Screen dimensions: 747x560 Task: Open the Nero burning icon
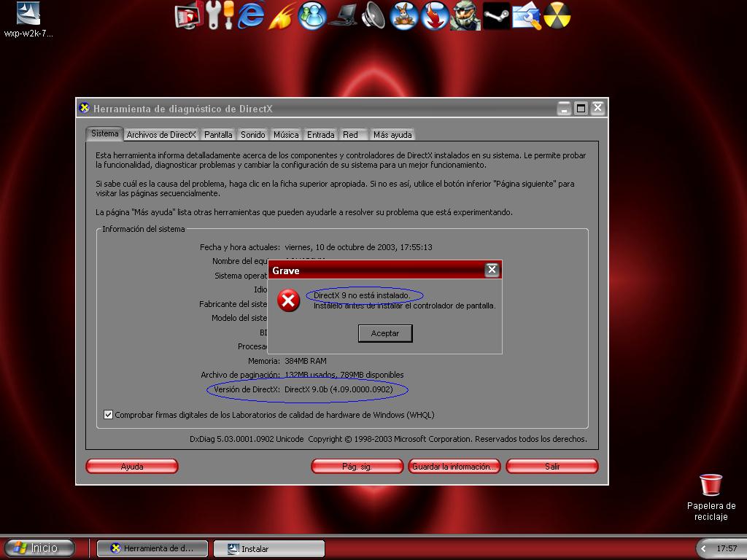tap(557, 15)
